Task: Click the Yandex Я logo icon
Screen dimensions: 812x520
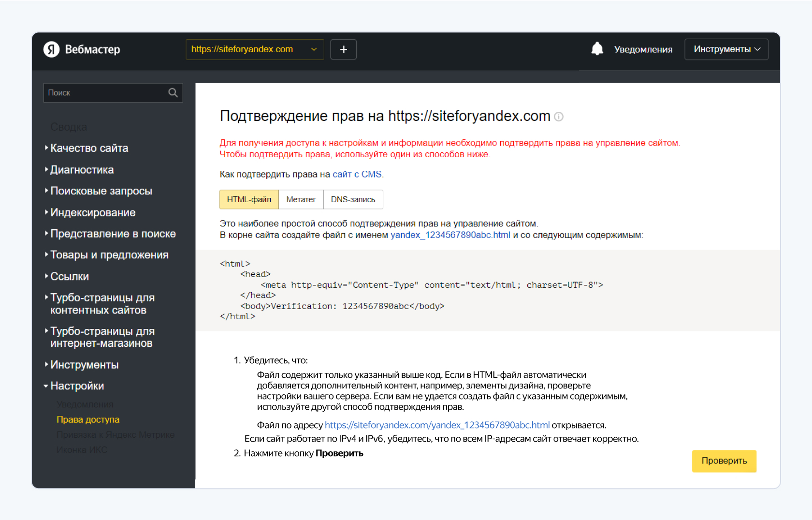Action: coord(51,49)
